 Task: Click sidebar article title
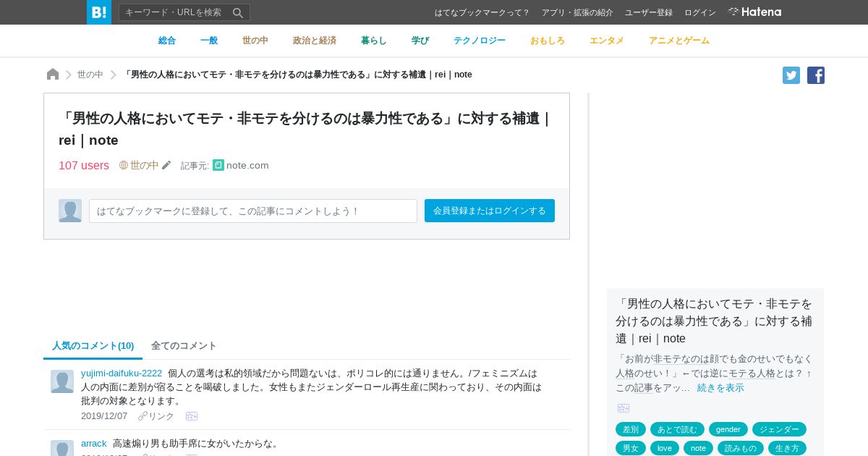click(714, 321)
